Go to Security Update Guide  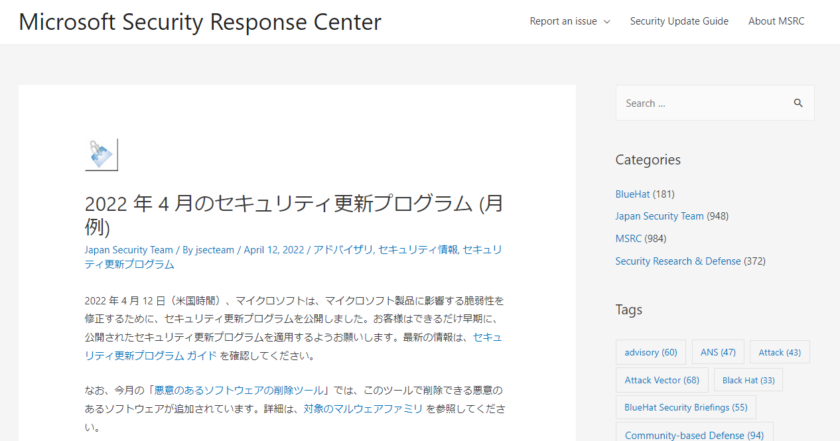click(679, 21)
